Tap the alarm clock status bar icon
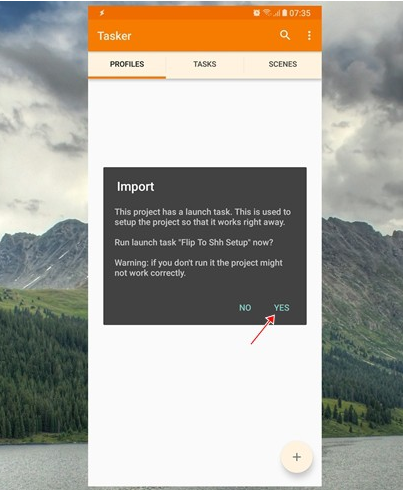 tap(256, 13)
